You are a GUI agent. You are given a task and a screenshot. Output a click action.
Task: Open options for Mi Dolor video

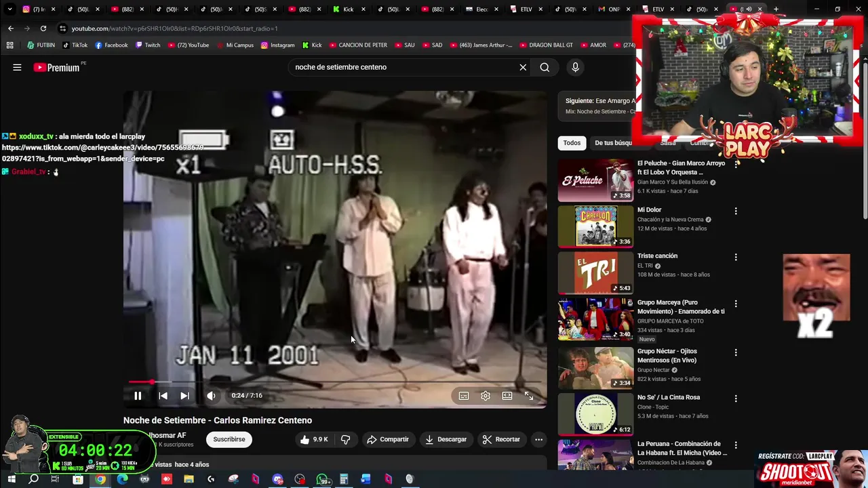click(736, 211)
